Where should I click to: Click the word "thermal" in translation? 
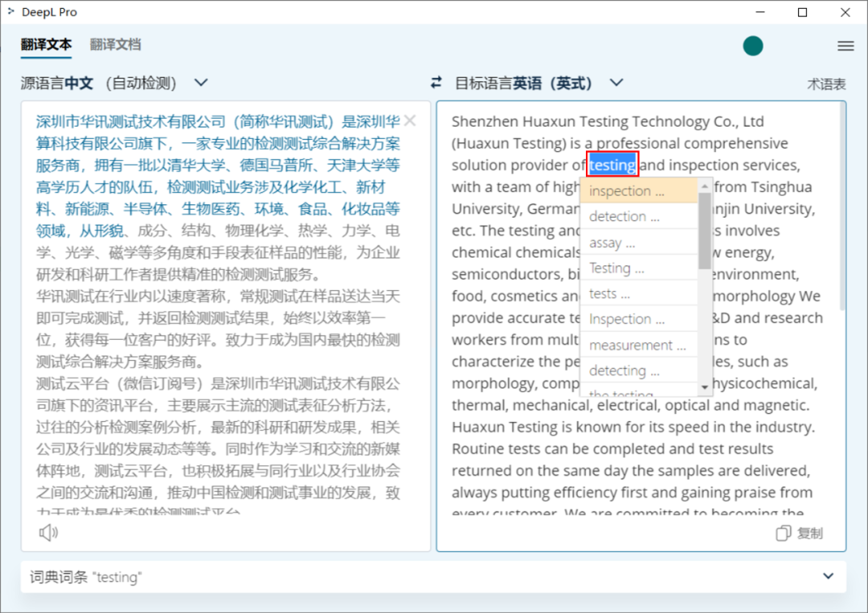click(480, 405)
